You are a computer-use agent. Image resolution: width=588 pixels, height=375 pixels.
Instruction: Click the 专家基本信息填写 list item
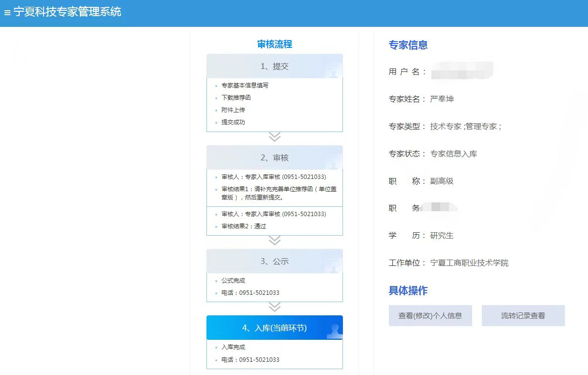pos(245,86)
